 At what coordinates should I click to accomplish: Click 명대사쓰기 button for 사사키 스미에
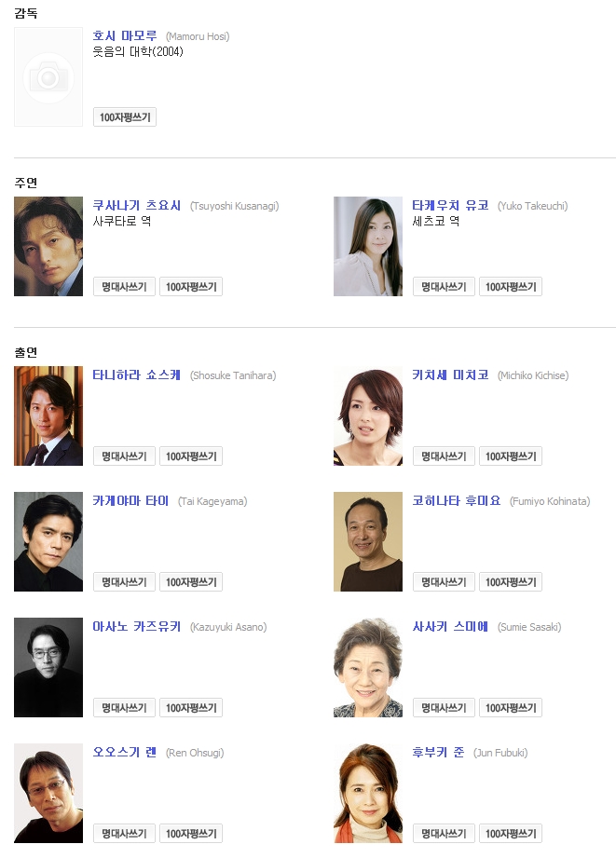[445, 708]
